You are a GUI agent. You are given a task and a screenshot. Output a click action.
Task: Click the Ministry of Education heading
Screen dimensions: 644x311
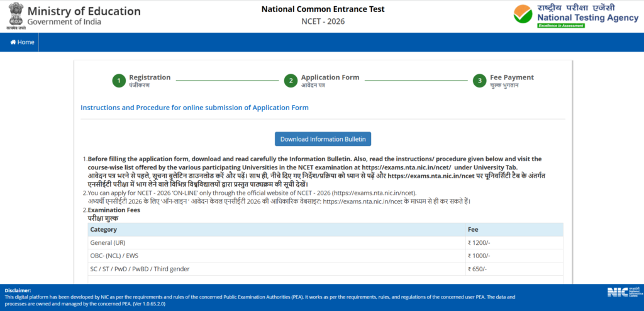coord(84,11)
